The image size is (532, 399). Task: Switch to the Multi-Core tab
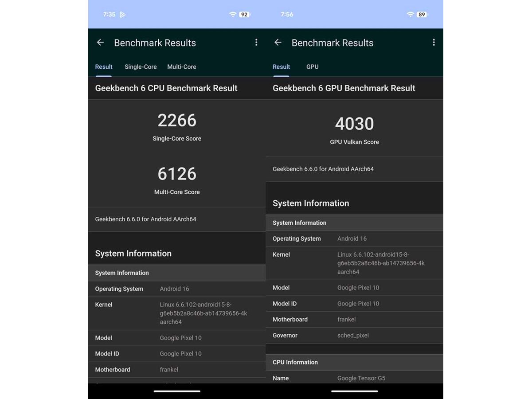tap(181, 67)
